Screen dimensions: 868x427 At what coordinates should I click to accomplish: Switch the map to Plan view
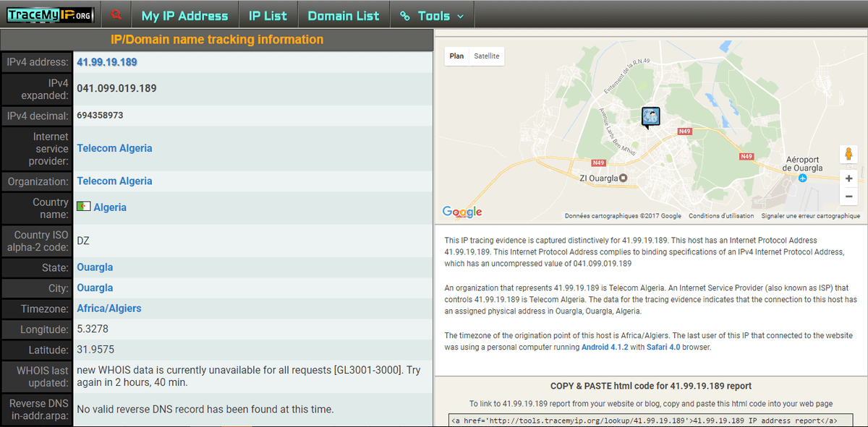tap(456, 56)
